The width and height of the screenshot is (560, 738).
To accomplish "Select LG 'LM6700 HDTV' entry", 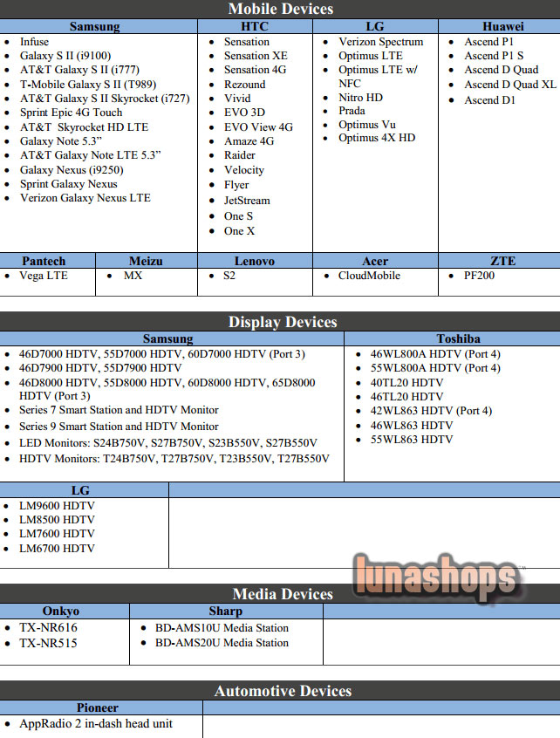I will pos(57,549).
